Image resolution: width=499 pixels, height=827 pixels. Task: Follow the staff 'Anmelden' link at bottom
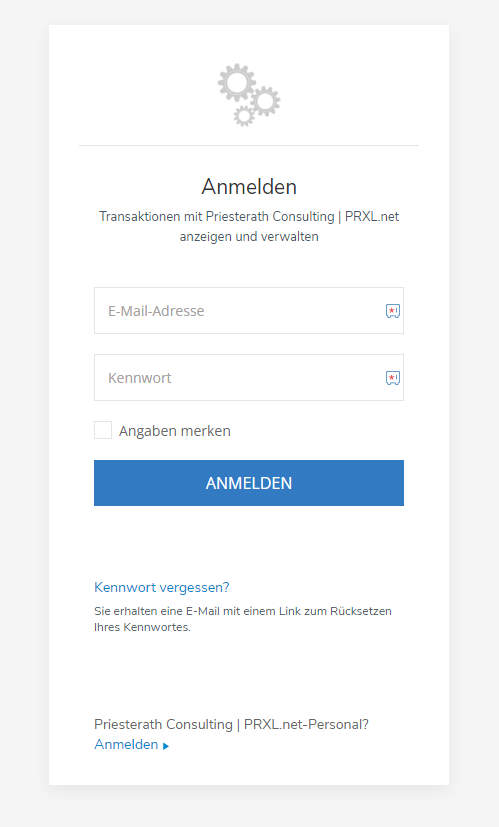(x=126, y=744)
